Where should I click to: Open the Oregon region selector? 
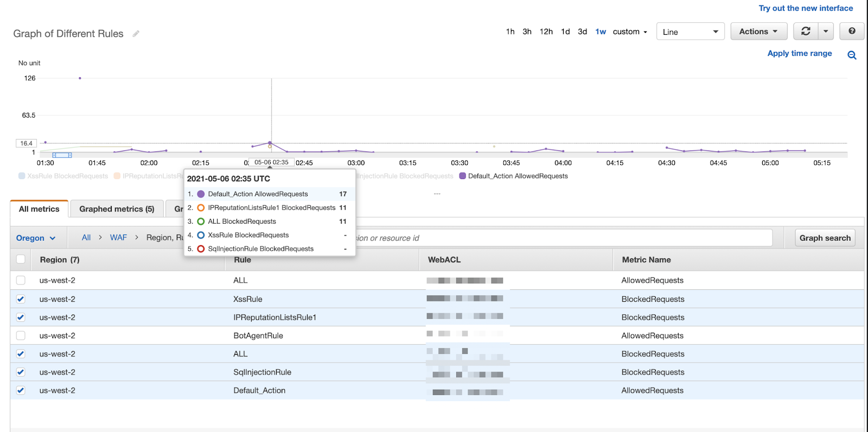pyautogui.click(x=36, y=238)
